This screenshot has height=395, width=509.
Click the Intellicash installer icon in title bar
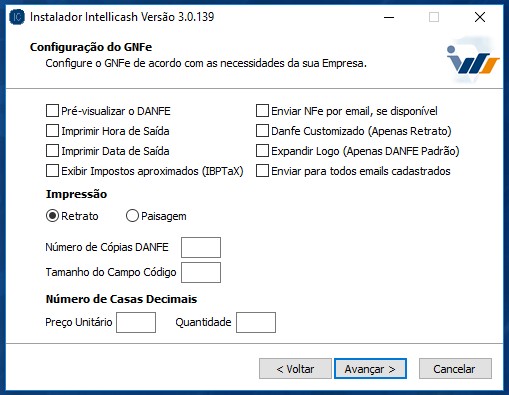click(17, 17)
